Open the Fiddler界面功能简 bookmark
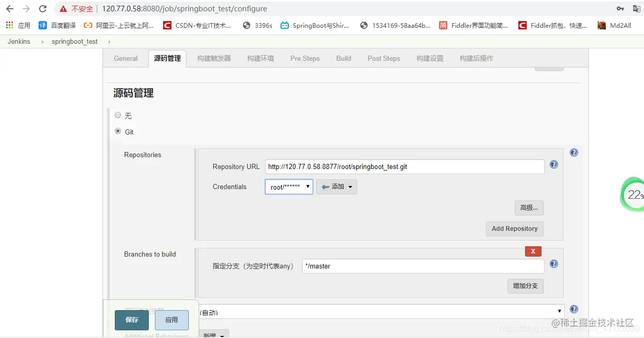 click(474, 25)
